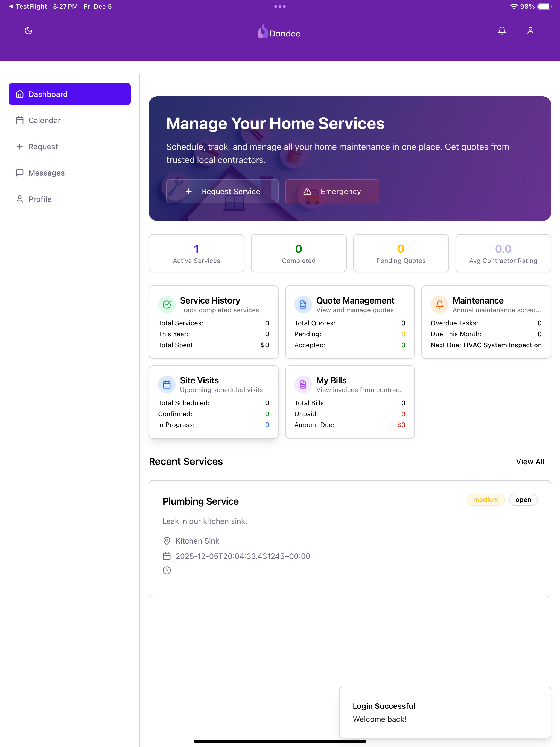Open the Plumbing Service title
This screenshot has height=747, width=560.
201,501
